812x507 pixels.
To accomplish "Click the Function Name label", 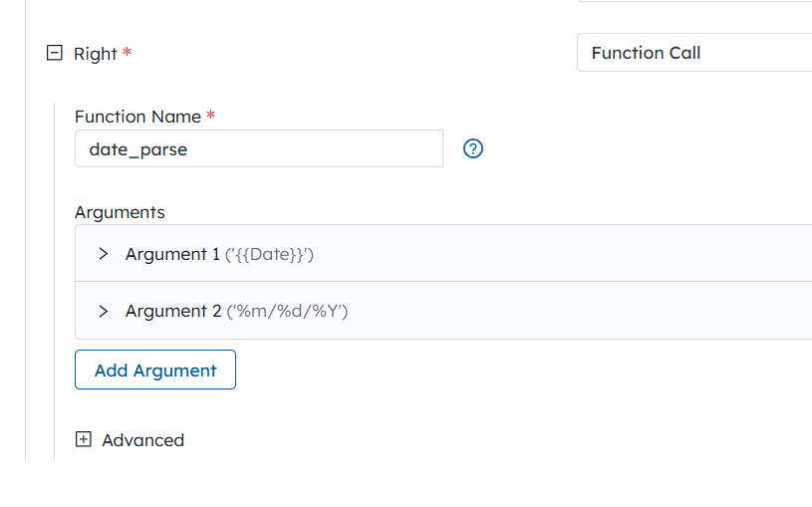I will 137,117.
